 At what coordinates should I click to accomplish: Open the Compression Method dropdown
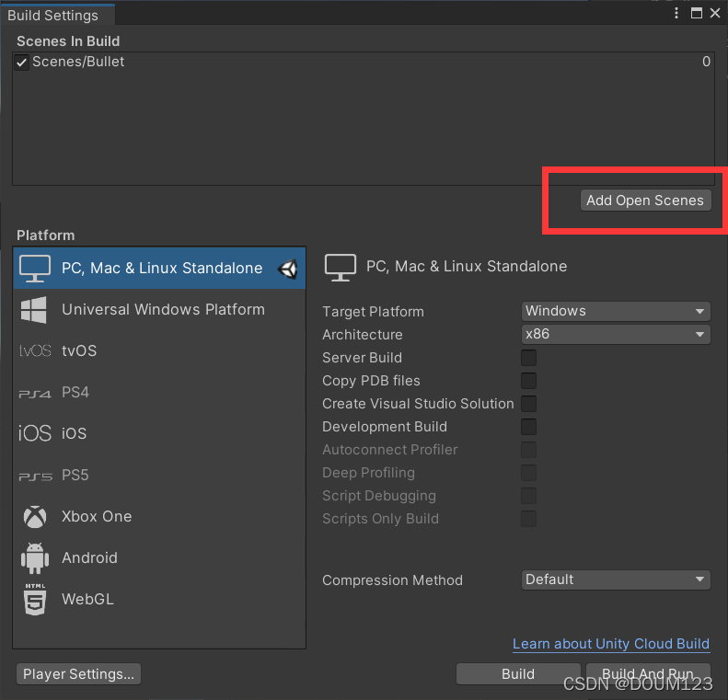[x=616, y=580]
